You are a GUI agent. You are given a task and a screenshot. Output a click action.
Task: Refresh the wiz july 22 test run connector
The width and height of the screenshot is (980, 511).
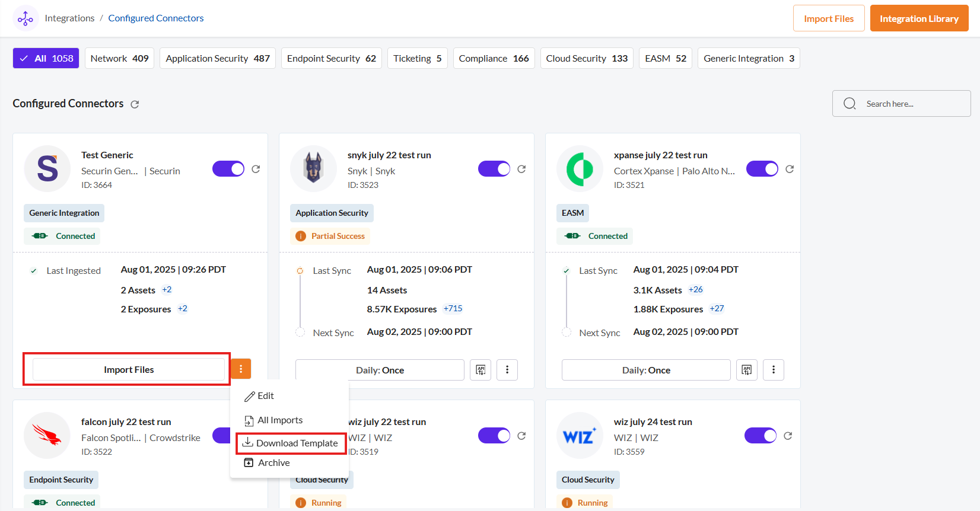click(x=521, y=436)
